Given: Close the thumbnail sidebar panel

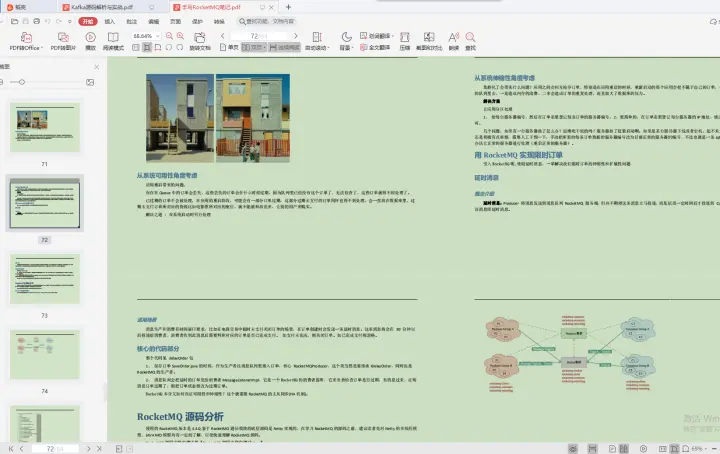Looking at the screenshot, I should [x=96, y=67].
